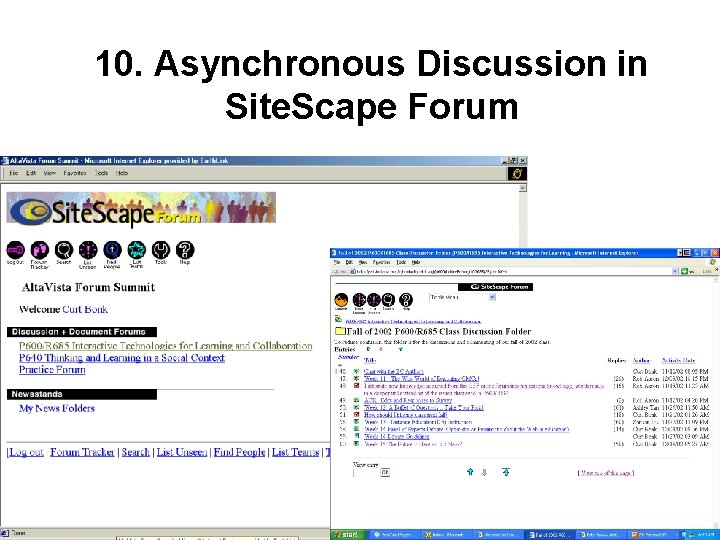
Task: Open the toolbar drop-down menu in Class Discussion window
Action: click(x=462, y=298)
